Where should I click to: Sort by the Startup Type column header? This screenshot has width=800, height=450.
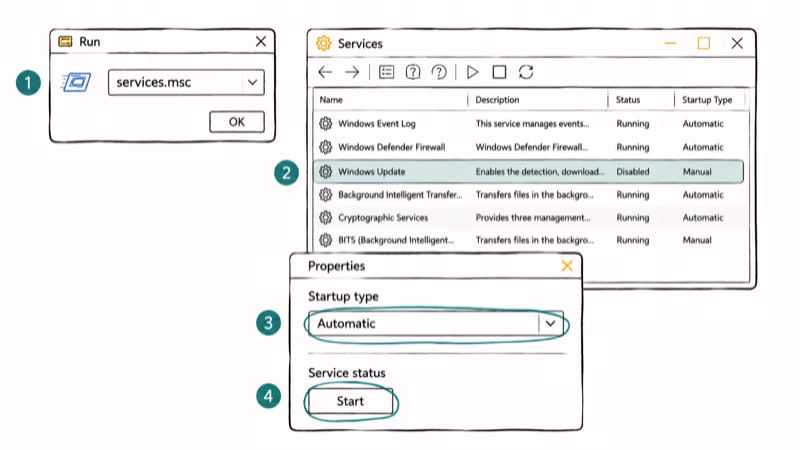707,99
